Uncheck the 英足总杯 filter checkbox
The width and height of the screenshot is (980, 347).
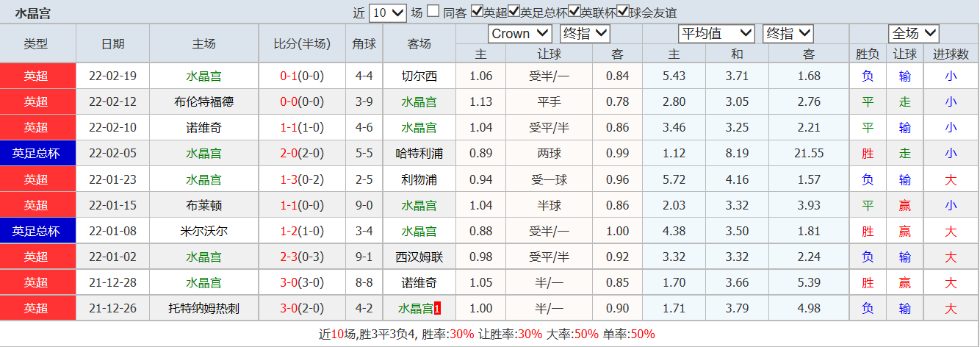tap(514, 12)
